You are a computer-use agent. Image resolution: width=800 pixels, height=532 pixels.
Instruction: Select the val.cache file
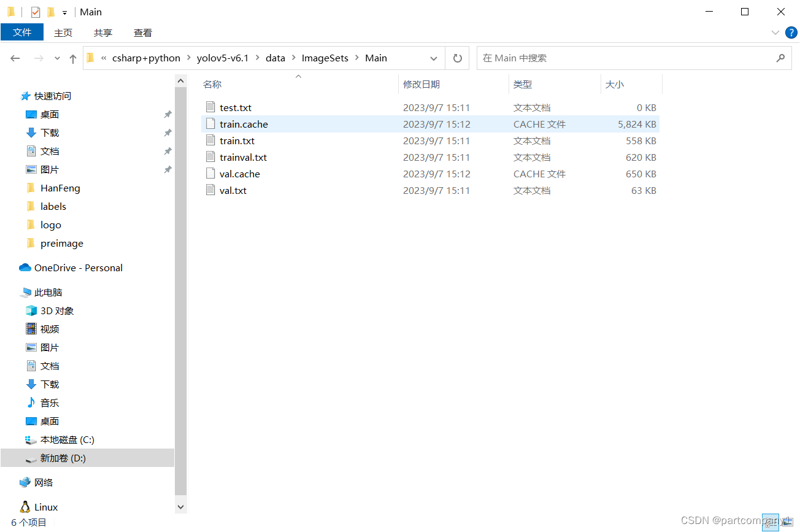[430, 174]
